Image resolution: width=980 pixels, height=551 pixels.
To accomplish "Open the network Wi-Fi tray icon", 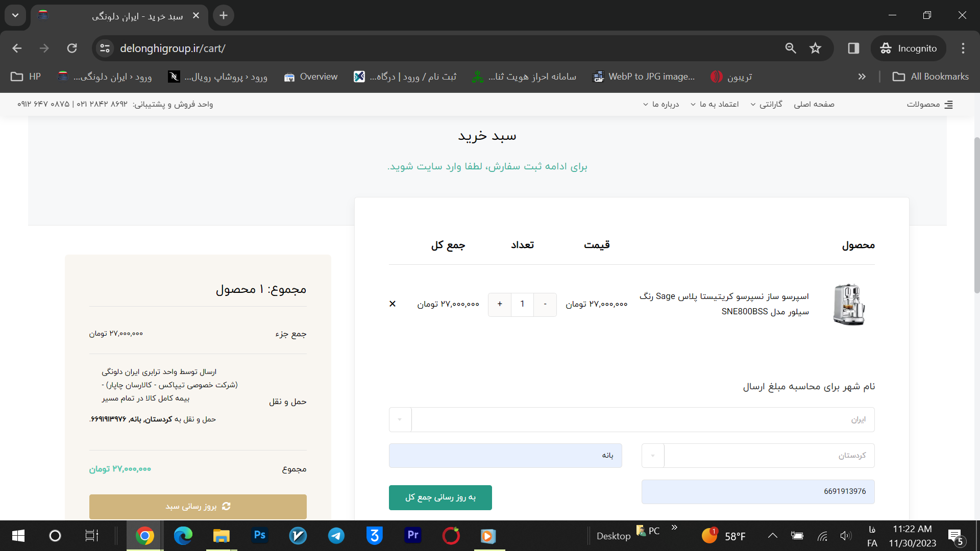I will coord(822,536).
